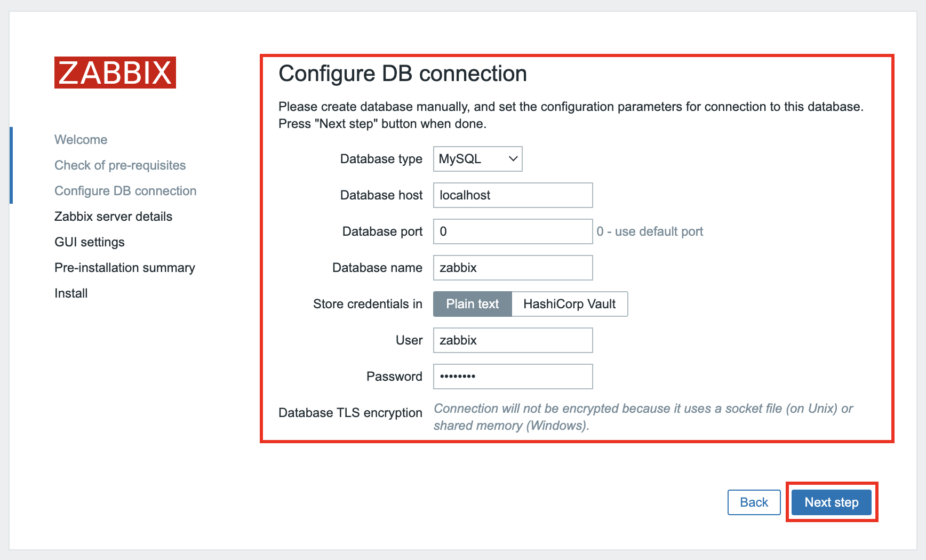The image size is (926, 560).
Task: Select Configure DB connection in the sidebar
Action: click(x=125, y=191)
